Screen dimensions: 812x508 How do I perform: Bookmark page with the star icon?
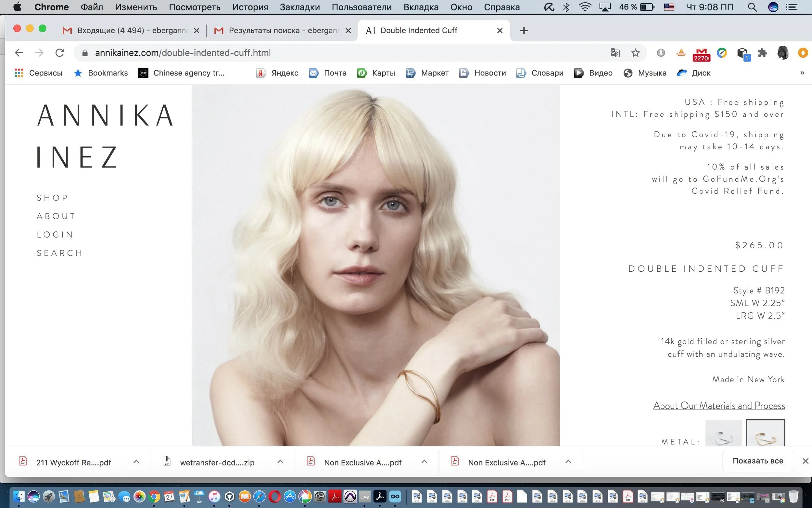(x=635, y=53)
